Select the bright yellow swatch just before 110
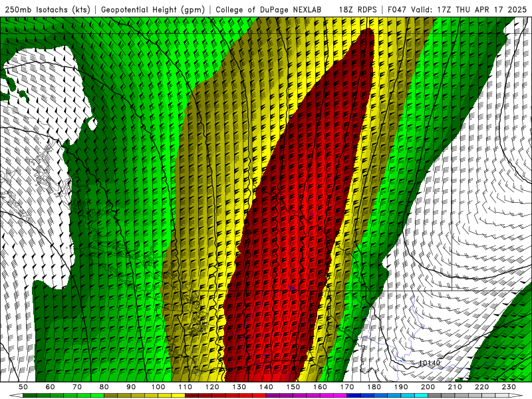 [x=178, y=396]
